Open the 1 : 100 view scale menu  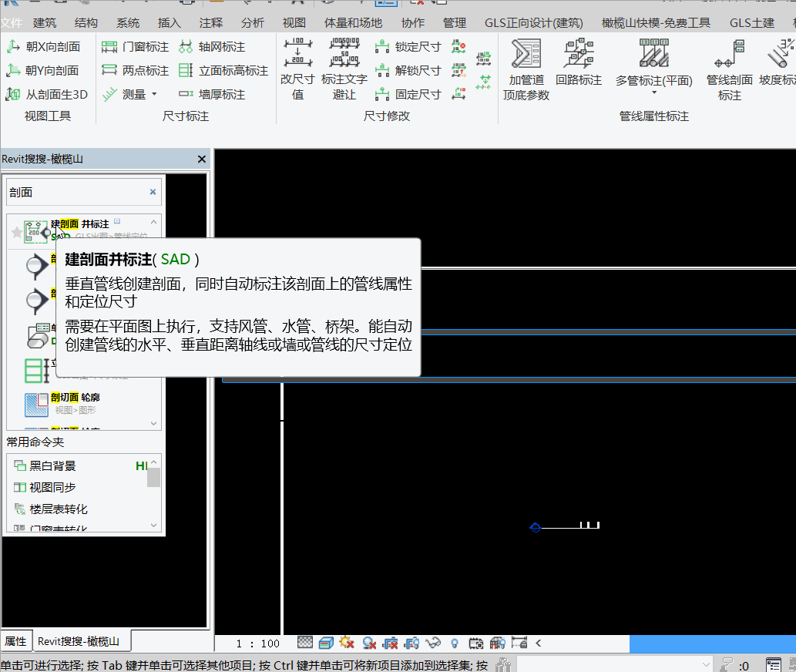257,643
